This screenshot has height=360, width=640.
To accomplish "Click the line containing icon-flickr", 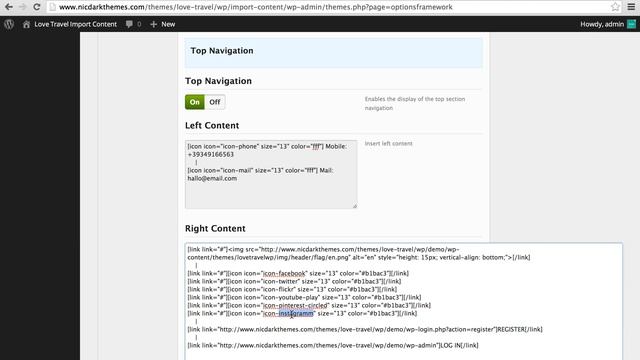I will pyautogui.click(x=292, y=289).
